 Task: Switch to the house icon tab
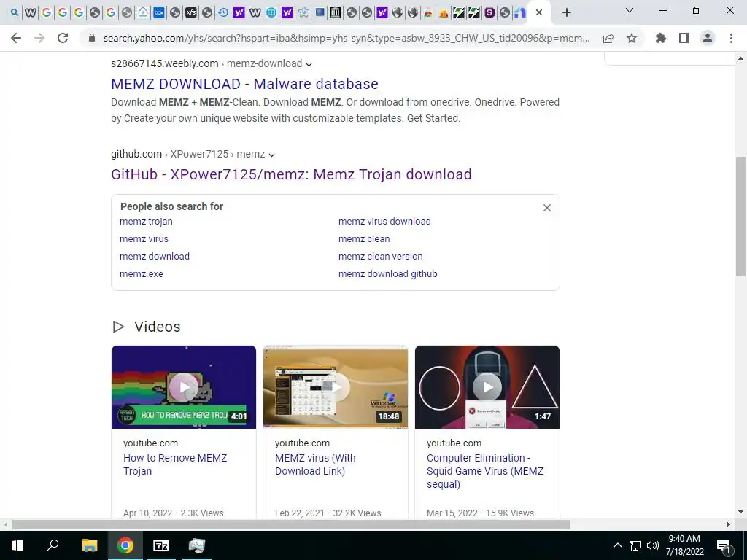143,13
